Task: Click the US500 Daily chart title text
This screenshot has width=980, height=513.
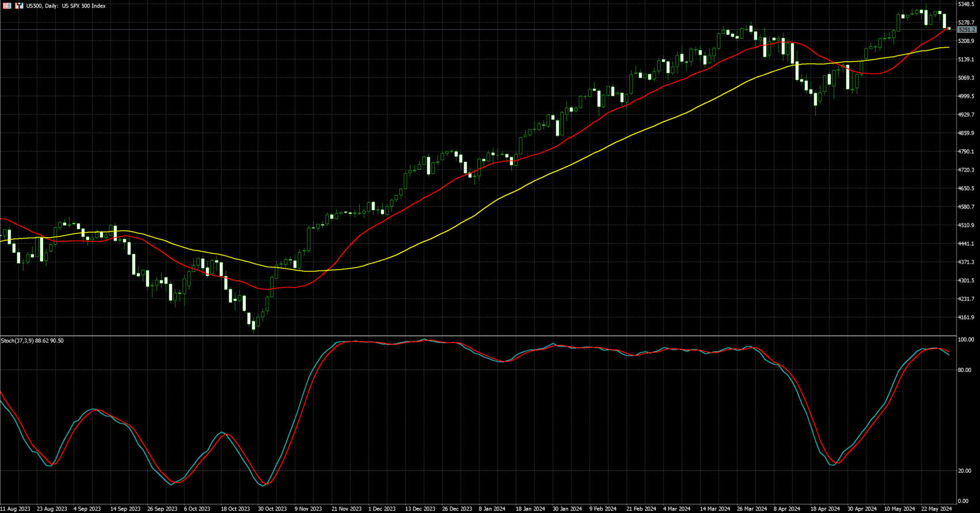Action: click(66, 6)
